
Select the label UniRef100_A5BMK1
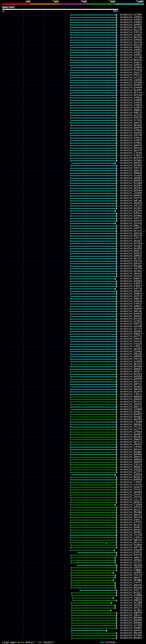[x=131, y=110]
